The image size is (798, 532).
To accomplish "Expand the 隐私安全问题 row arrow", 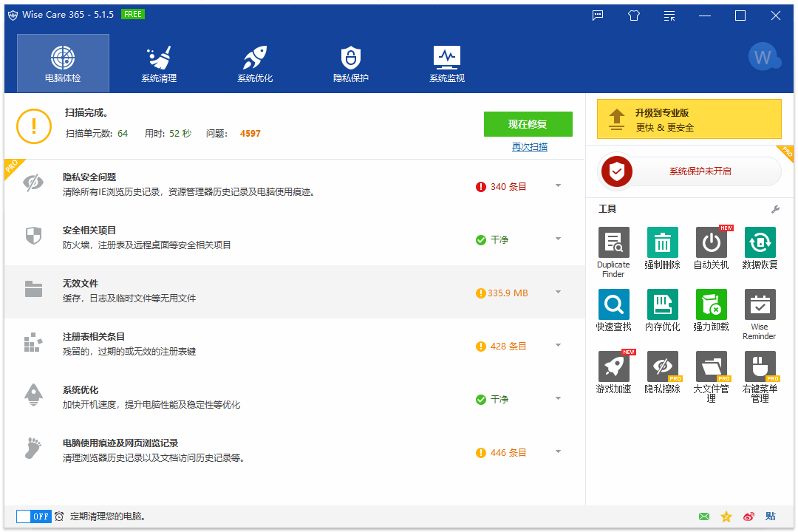I will point(559,185).
